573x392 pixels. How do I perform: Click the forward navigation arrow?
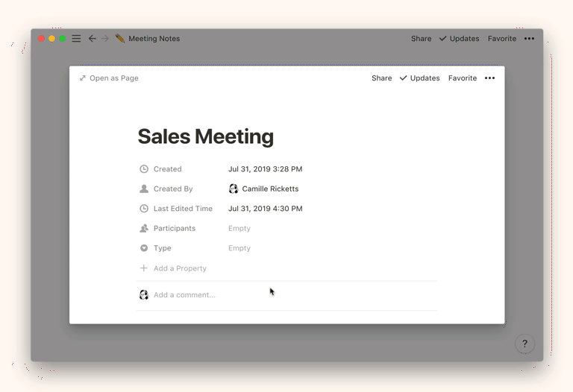click(x=105, y=39)
